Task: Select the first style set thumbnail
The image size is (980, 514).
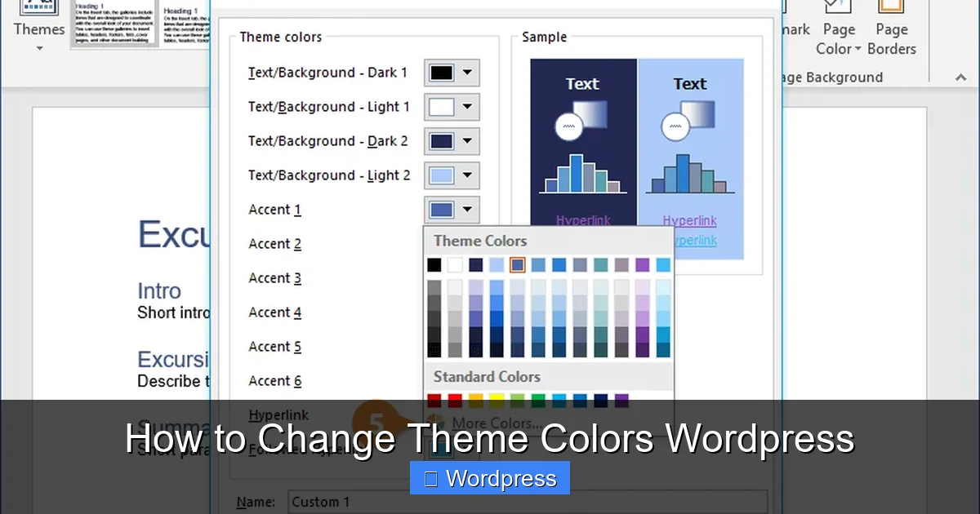Action: coord(114,24)
